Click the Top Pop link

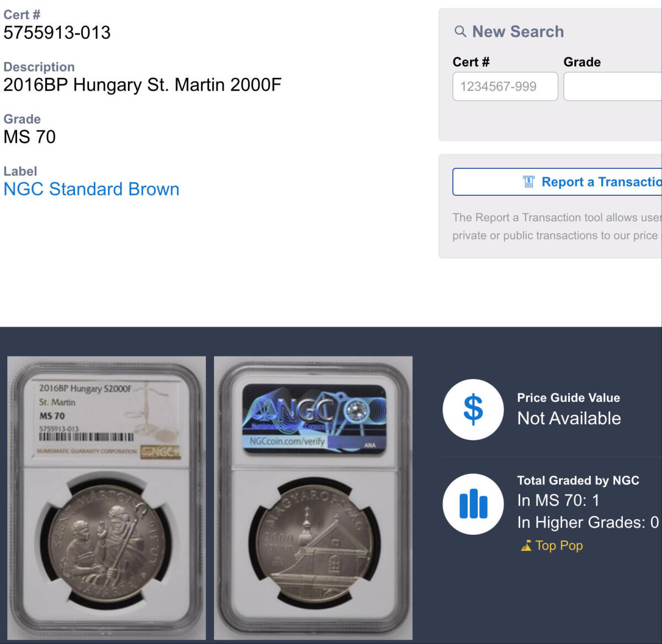click(x=559, y=546)
